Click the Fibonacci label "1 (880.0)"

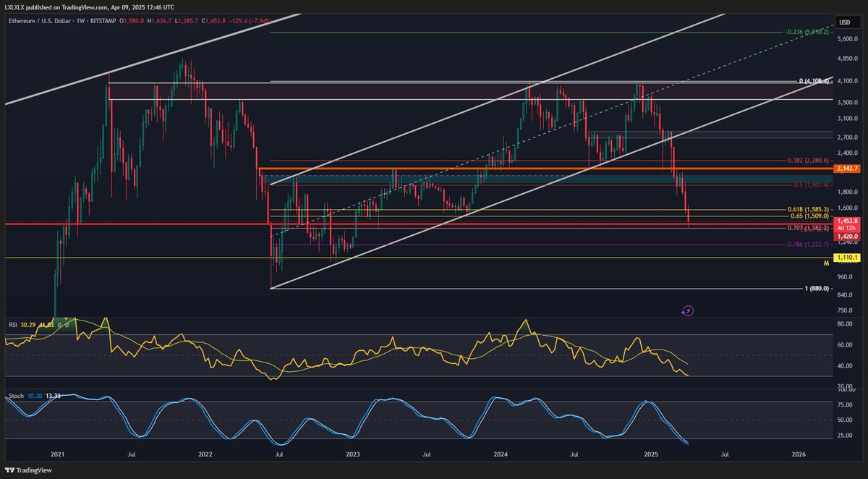pos(816,289)
